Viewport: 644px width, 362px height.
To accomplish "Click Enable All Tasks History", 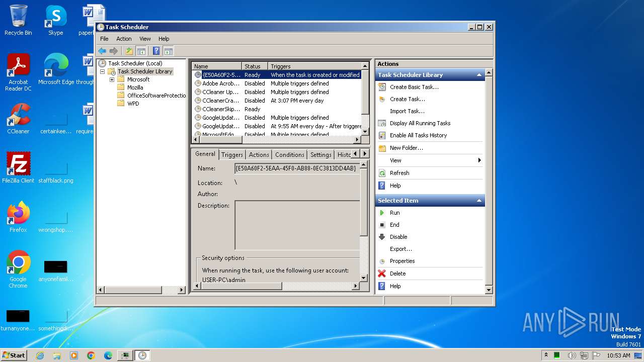I will (x=418, y=135).
